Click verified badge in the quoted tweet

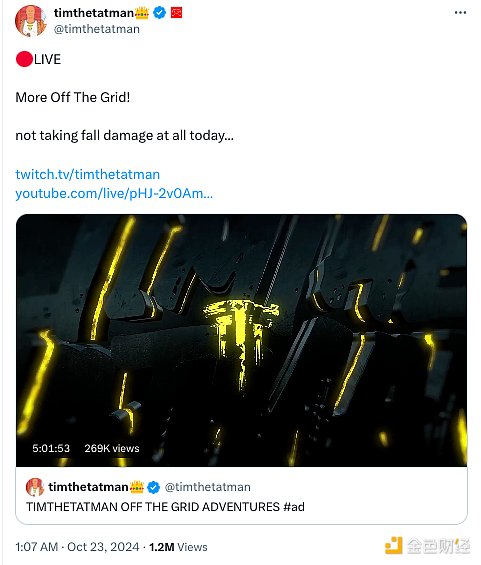pyautogui.click(x=154, y=487)
